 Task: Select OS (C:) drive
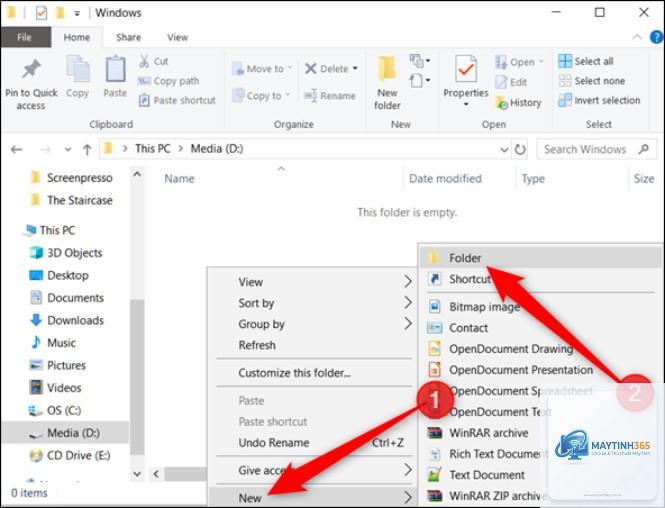click(55, 410)
